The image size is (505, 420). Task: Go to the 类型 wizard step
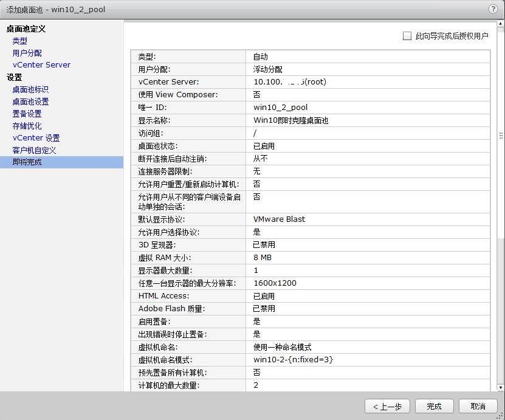(20, 41)
